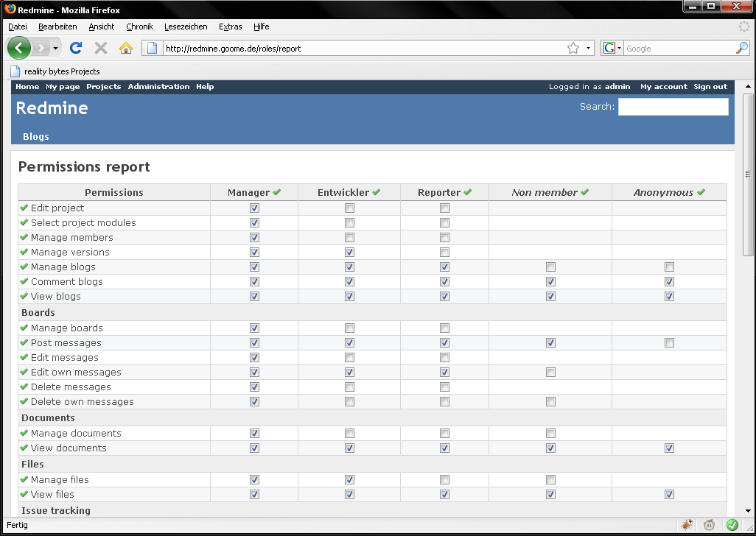The width and height of the screenshot is (756, 536).
Task: Open the My page link
Action: pos(63,87)
